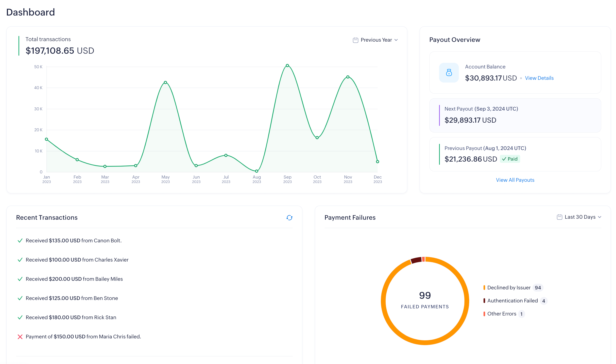The image size is (616, 364).
Task: Select Authentication Failed legend entry
Action: 512,301
